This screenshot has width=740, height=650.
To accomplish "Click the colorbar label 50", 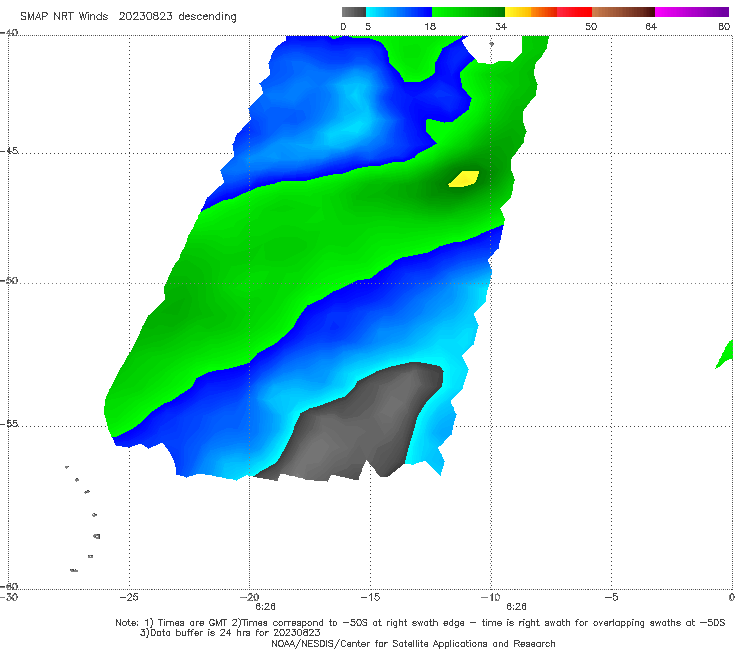I will coord(591,26).
